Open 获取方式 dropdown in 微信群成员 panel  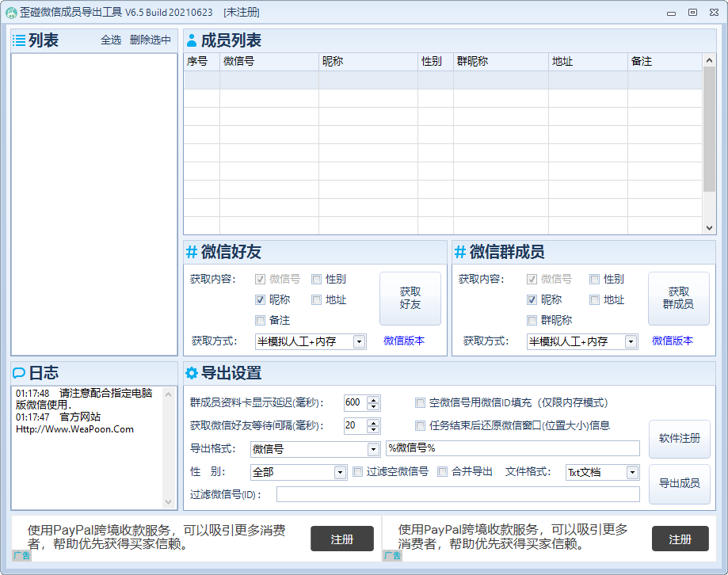pos(631,342)
